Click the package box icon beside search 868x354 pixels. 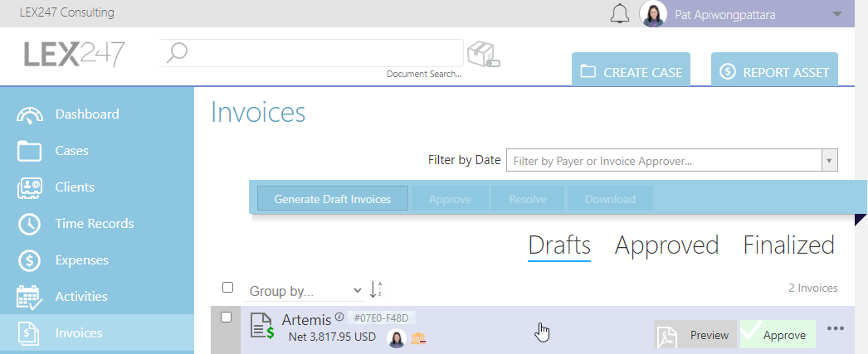click(x=483, y=55)
